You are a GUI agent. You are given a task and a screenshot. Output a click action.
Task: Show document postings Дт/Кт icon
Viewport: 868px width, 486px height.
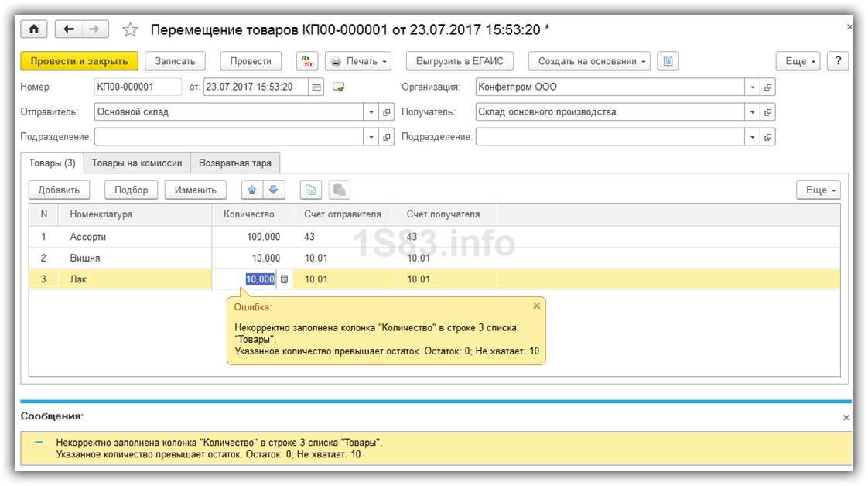306,61
